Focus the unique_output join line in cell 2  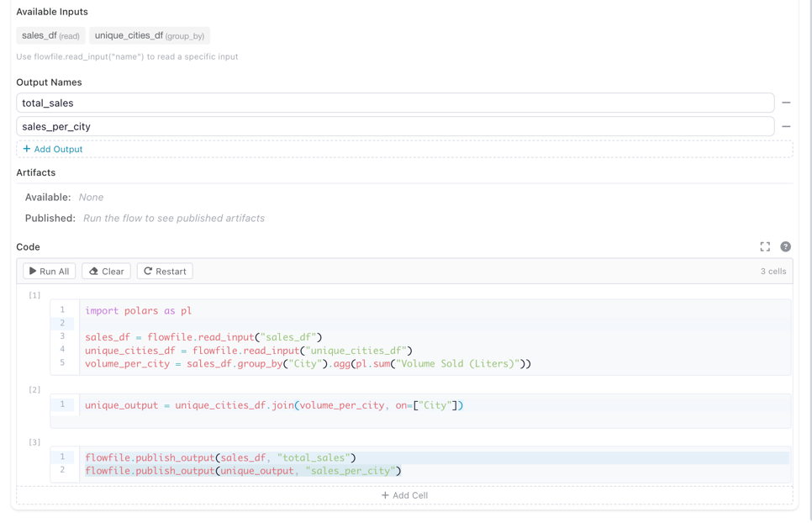pos(274,405)
